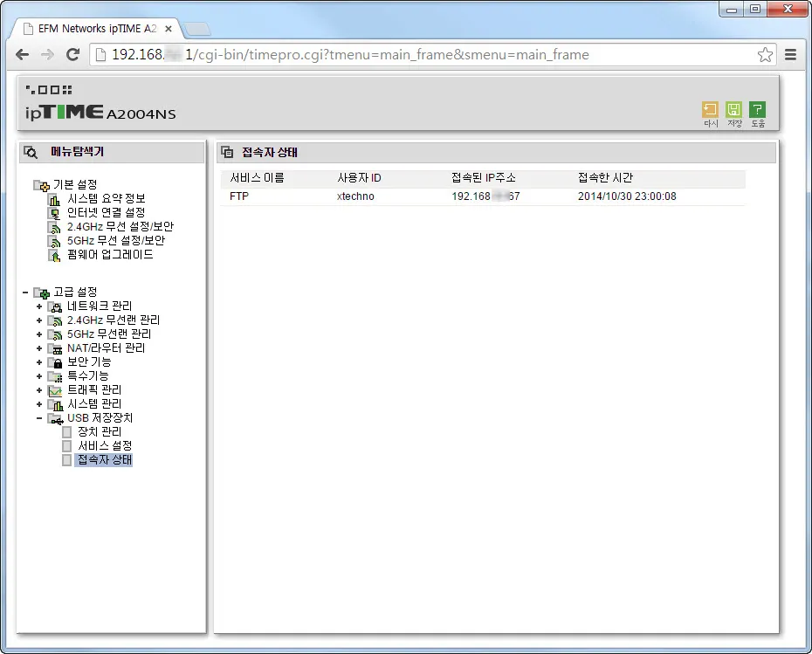Expand the NAT/라우터 관리 node
This screenshot has height=654, width=812.
click(39, 348)
